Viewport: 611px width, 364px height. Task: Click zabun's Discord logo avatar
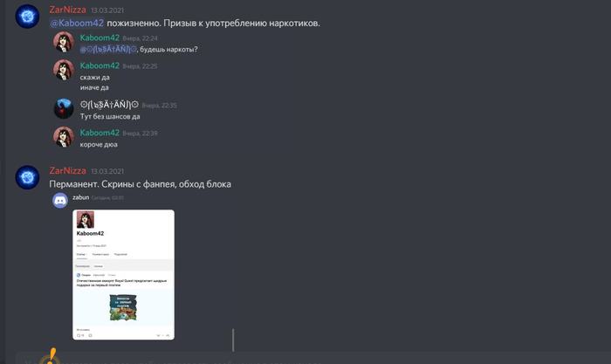pos(60,201)
